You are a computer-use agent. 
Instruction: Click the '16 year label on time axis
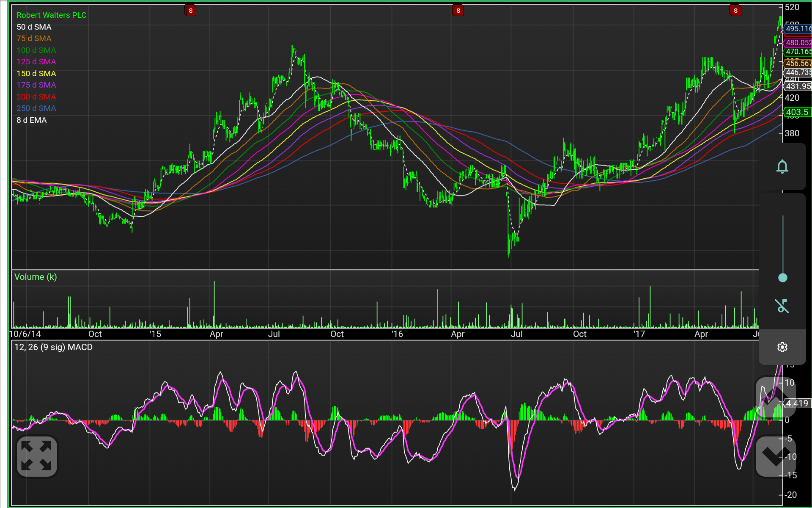(397, 334)
